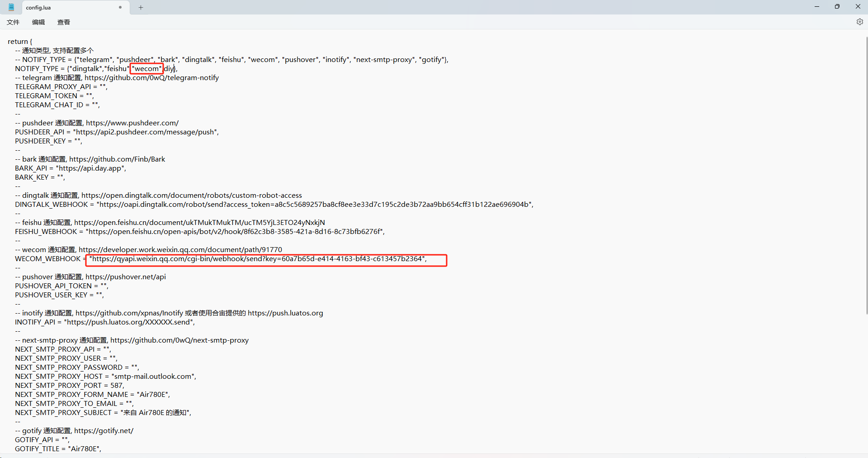Close the Notepad window
The width and height of the screenshot is (868, 458).
pyautogui.click(x=858, y=7)
